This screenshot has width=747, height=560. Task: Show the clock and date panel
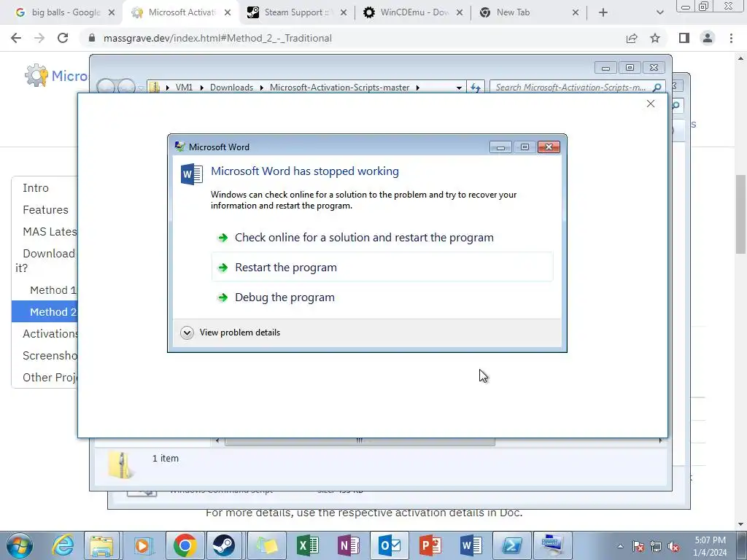(x=710, y=546)
